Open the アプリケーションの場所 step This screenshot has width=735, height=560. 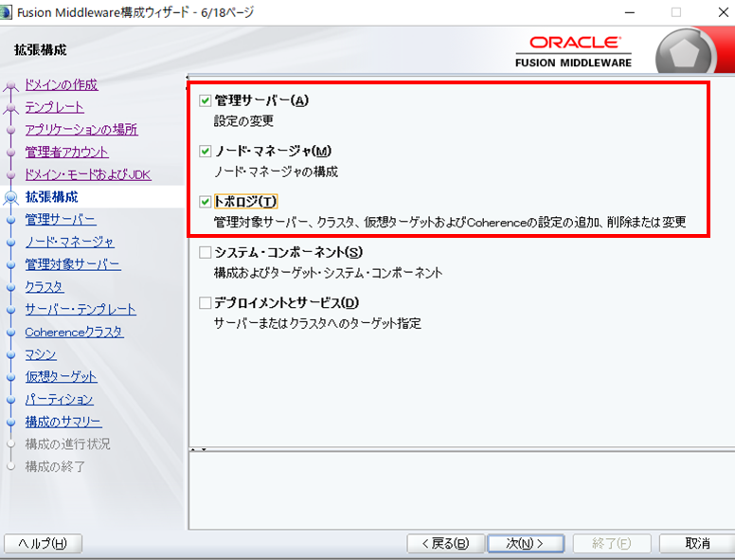point(81,130)
